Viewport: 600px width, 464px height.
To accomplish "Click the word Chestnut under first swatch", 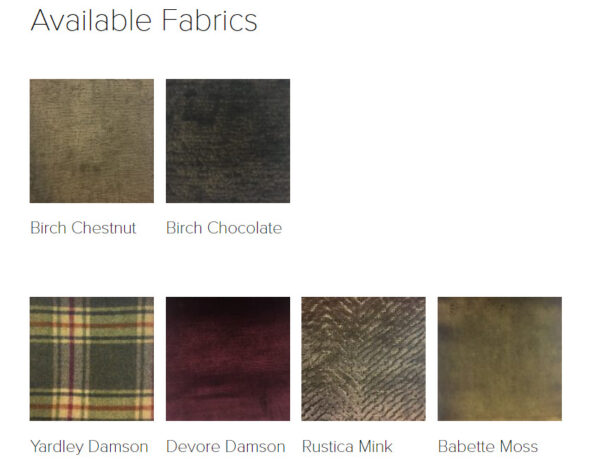I will pyautogui.click(x=104, y=228).
